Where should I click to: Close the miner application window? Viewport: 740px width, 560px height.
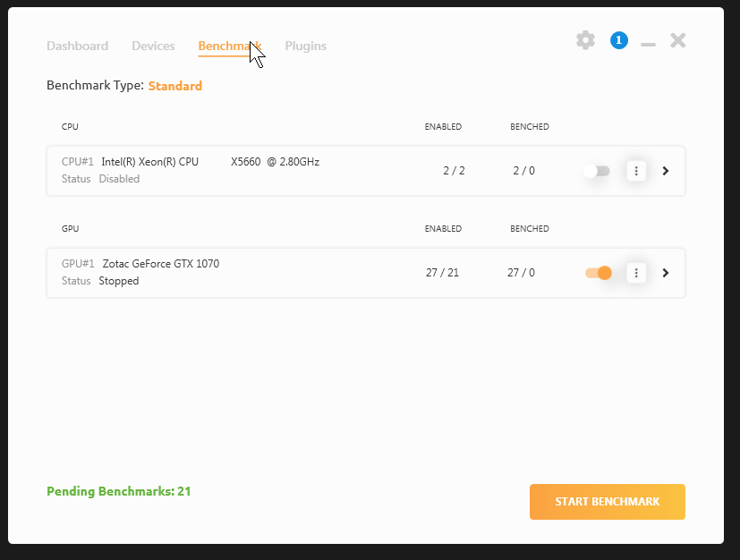677,40
